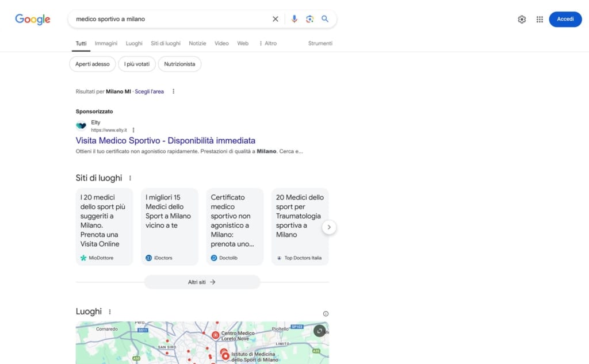The width and height of the screenshot is (589, 364).
Task: Click the Elty advertiser name
Action: [96, 122]
